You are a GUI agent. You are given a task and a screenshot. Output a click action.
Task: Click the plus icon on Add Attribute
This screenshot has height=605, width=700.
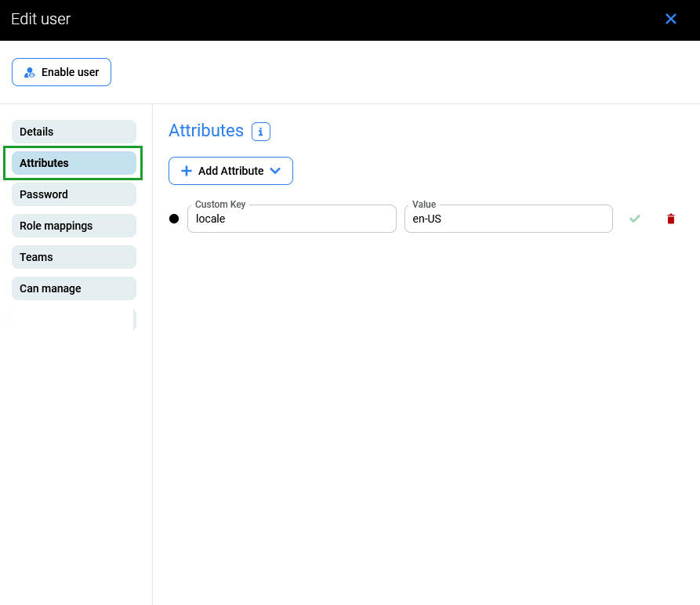pyautogui.click(x=187, y=171)
